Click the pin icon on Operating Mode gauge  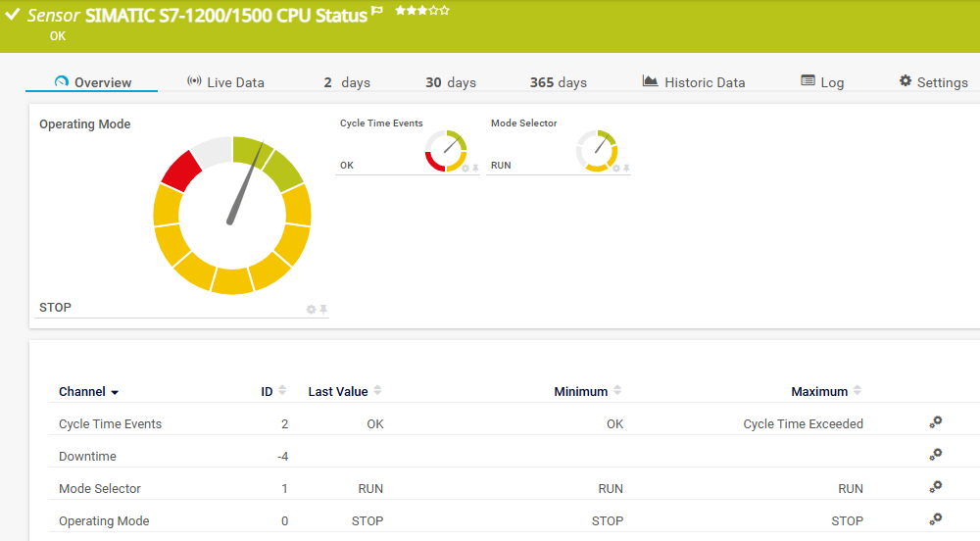coord(323,309)
